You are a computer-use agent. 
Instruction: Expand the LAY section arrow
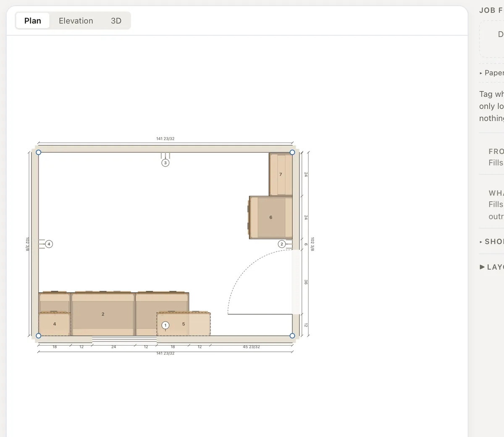point(482,267)
